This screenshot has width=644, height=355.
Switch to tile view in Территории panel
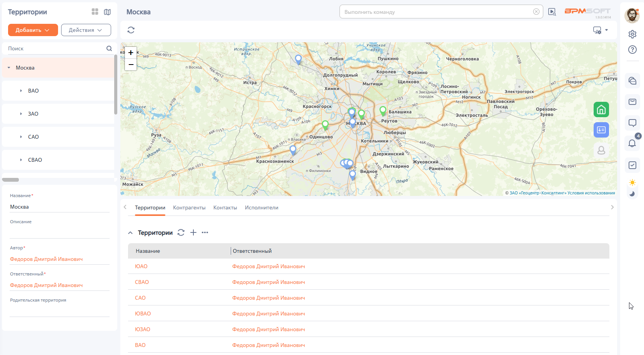tap(95, 12)
